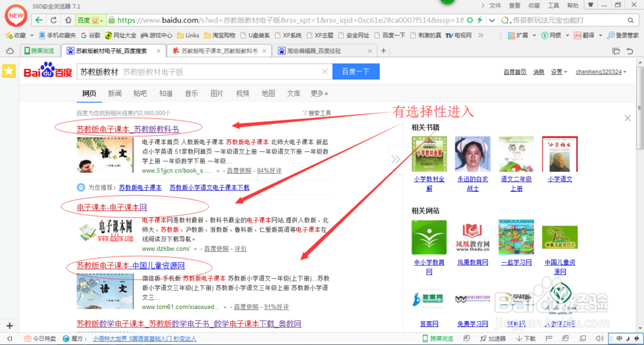Open result 电子课本-电子课本网
Image resolution: width=644 pixels, height=345 pixels.
coord(111,207)
